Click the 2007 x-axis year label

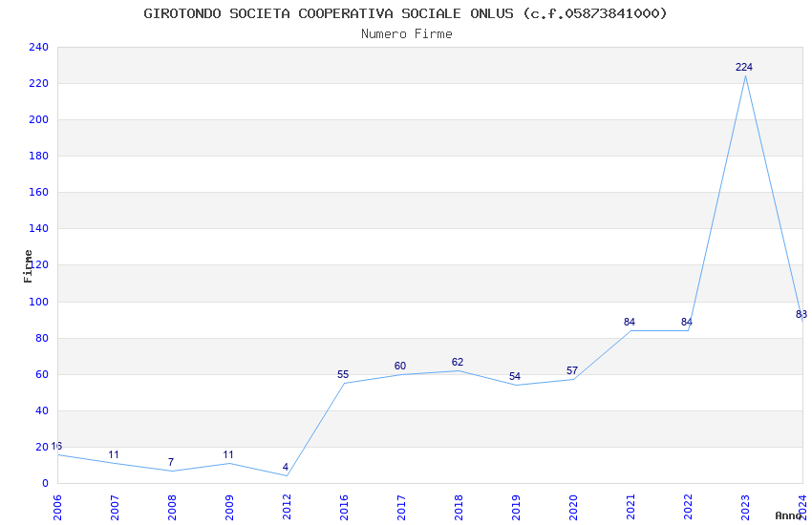coord(115,508)
